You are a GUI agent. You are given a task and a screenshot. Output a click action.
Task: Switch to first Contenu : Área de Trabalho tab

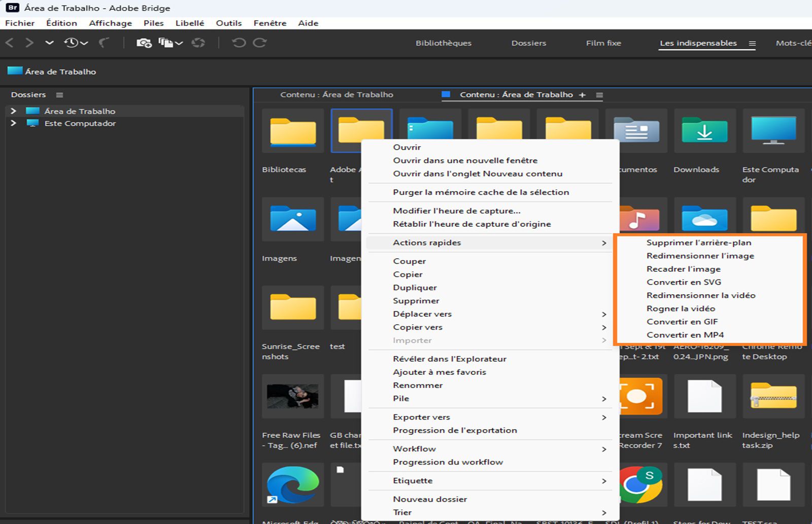click(336, 95)
